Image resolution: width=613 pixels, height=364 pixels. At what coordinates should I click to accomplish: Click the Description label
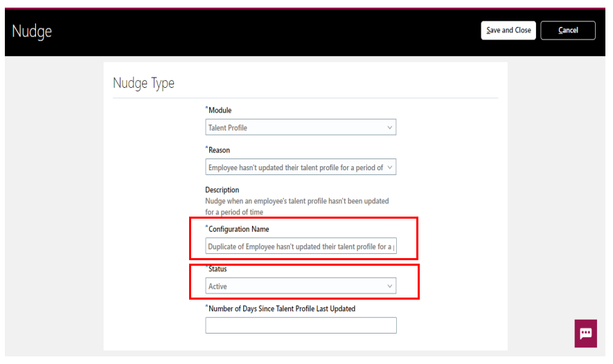tap(222, 190)
